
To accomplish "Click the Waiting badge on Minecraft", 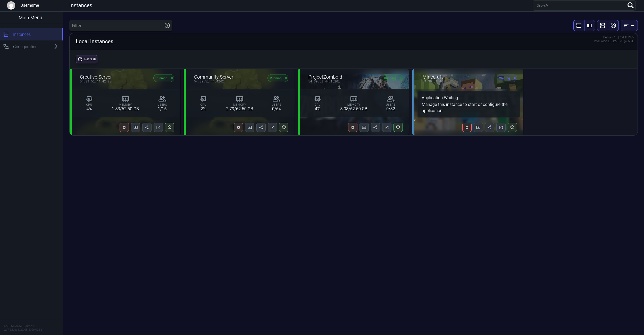I will (507, 78).
